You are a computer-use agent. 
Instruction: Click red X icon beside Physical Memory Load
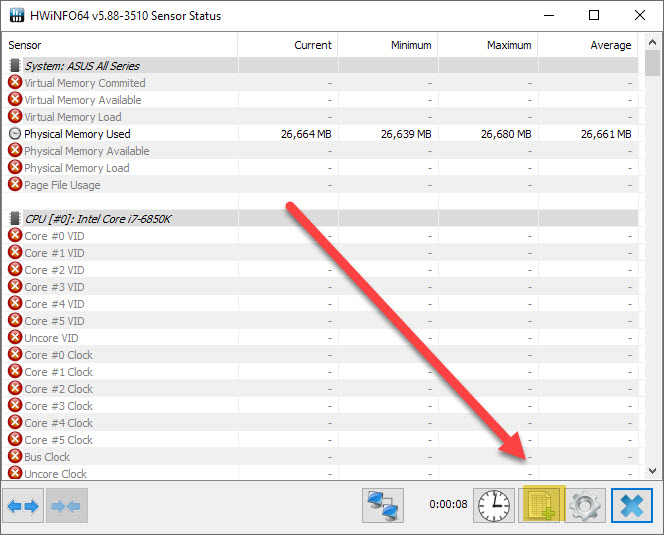[x=15, y=167]
